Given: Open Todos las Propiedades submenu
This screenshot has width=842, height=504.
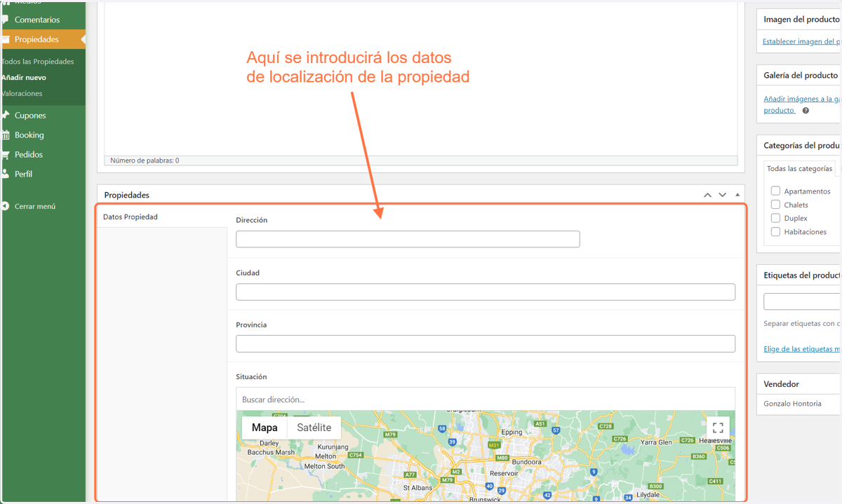Looking at the screenshot, I should (x=38, y=62).
